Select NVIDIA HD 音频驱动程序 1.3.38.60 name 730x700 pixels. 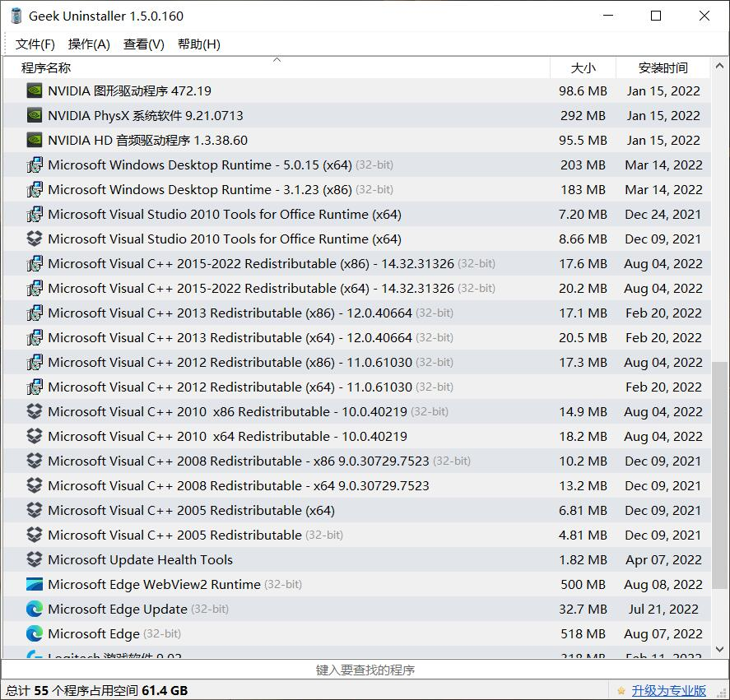tap(147, 140)
